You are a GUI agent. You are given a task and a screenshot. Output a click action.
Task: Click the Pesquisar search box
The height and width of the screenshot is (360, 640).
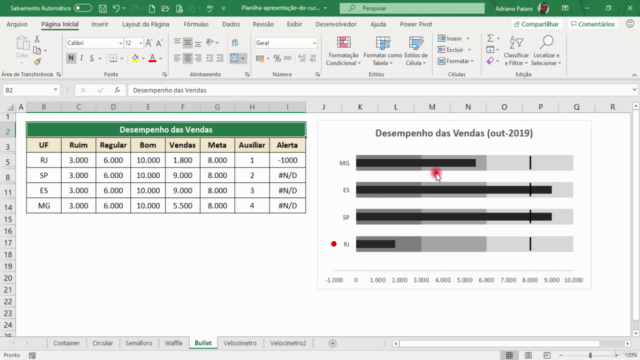tap(412, 8)
